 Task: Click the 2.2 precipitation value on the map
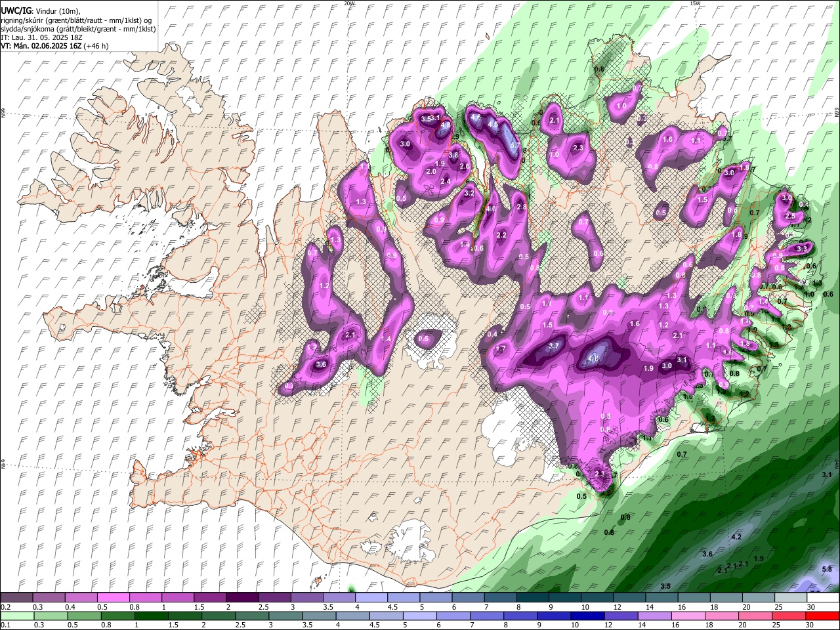(x=502, y=235)
